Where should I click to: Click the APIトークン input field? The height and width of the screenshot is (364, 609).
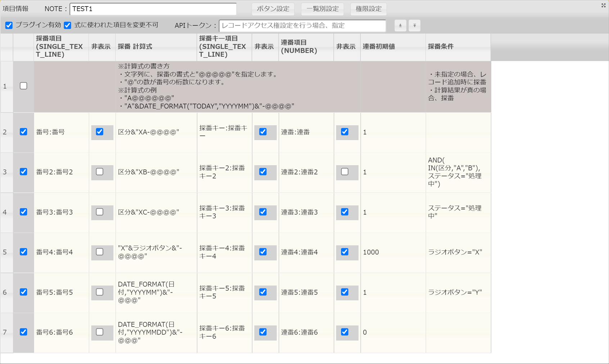[302, 26]
